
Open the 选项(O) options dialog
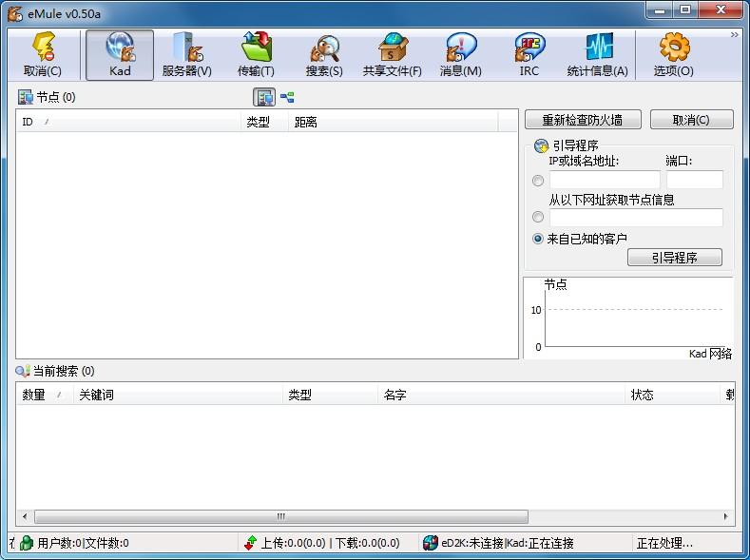pyautogui.click(x=673, y=55)
